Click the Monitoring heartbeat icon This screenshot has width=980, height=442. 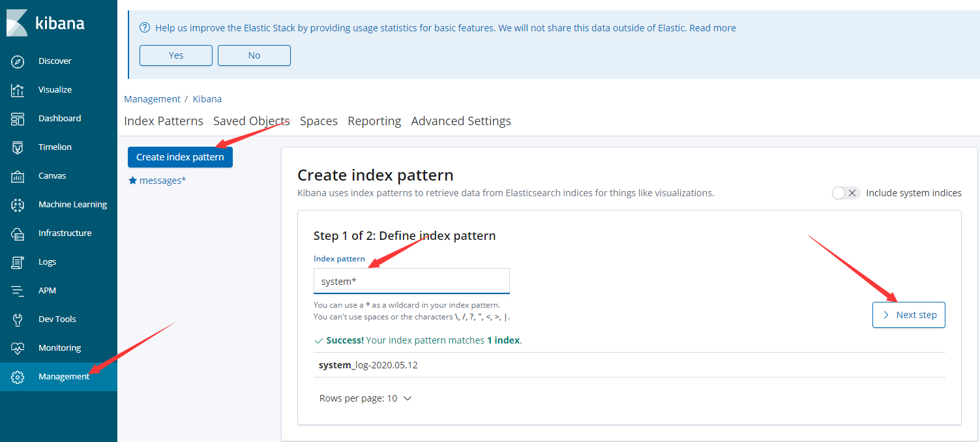[x=18, y=348]
